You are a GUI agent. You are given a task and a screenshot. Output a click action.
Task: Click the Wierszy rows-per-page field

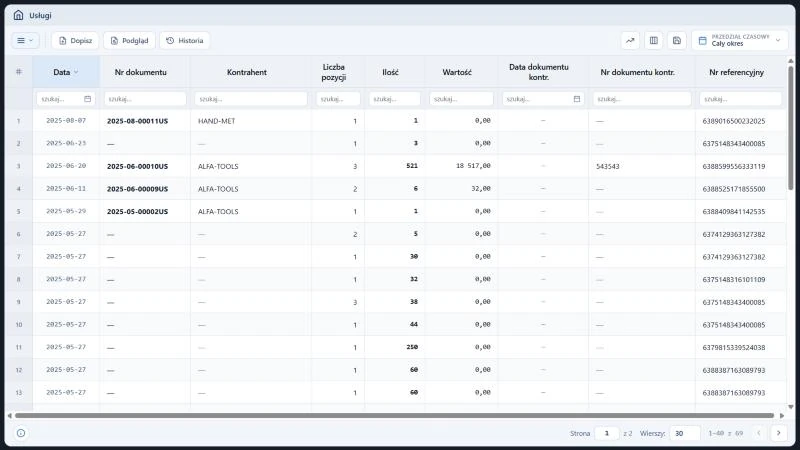point(685,433)
